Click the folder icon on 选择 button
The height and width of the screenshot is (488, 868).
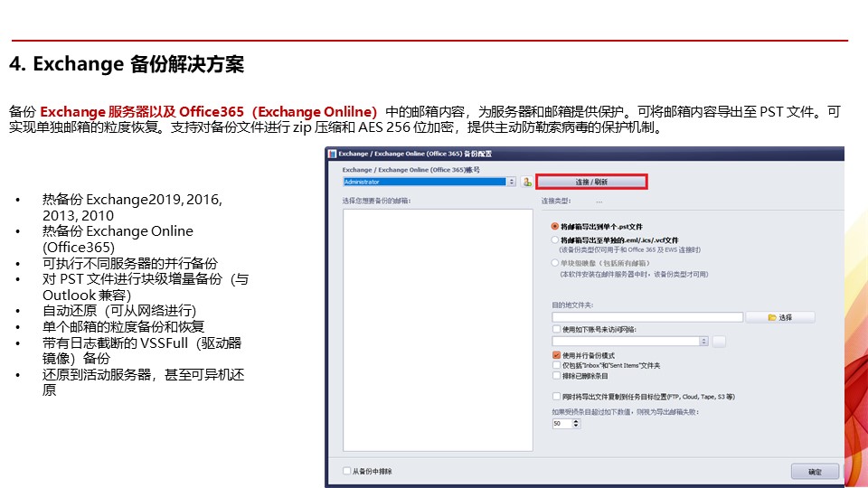[771, 317]
